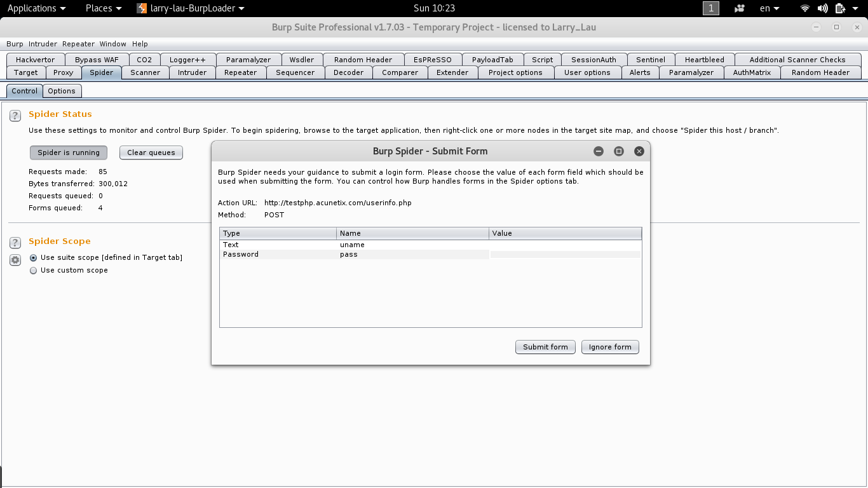Click the Spider Status help icon
This screenshot has width=868, height=488.
[x=15, y=116]
